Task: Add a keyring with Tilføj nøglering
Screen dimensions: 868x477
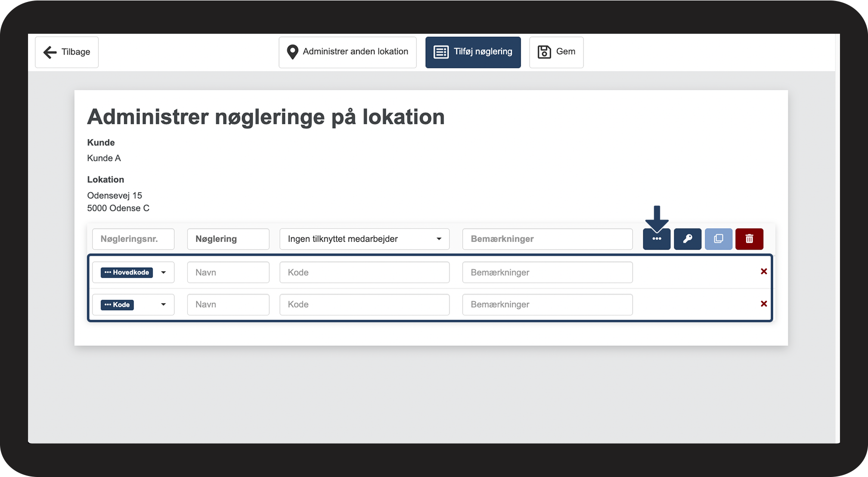Action: click(473, 52)
